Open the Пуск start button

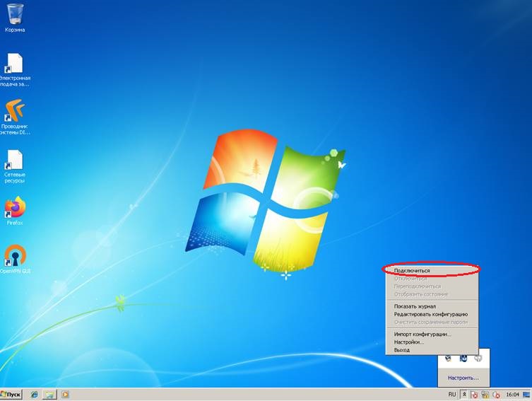coord(11,394)
